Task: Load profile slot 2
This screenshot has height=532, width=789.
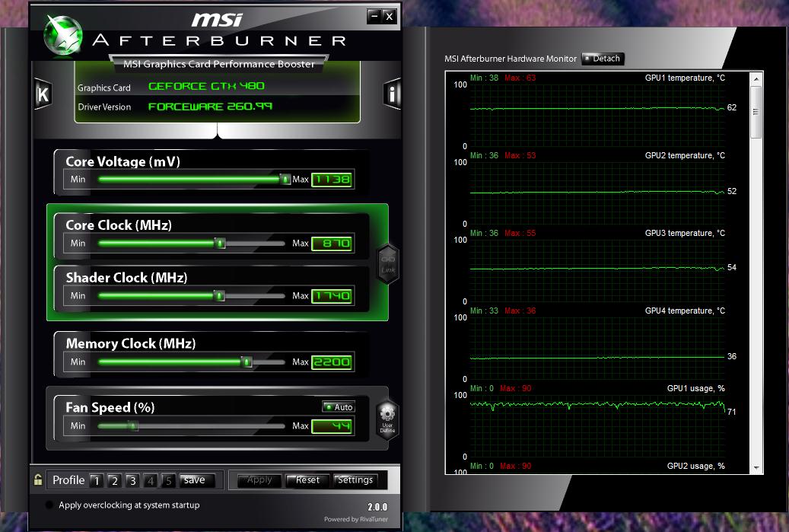Action: click(115, 481)
